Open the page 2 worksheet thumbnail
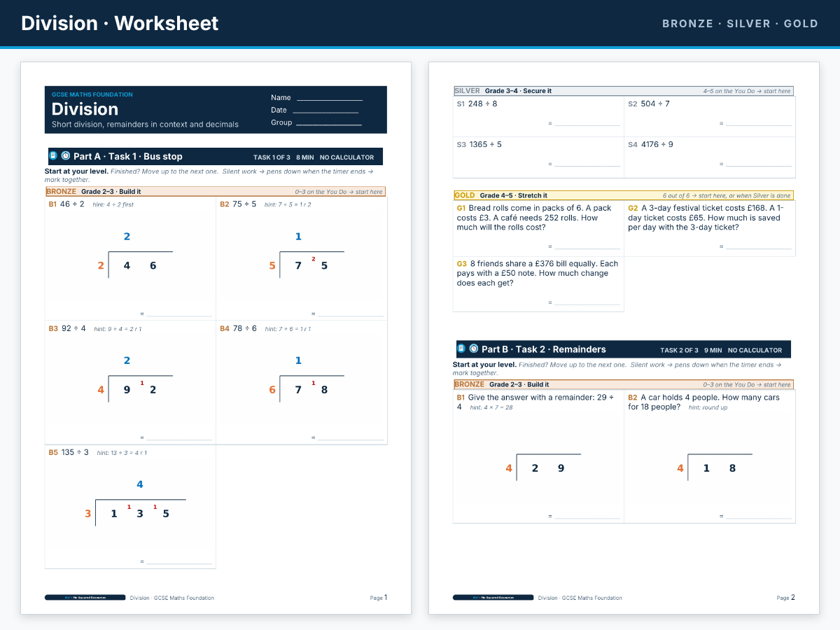840x630 pixels. pyautogui.click(x=624, y=338)
